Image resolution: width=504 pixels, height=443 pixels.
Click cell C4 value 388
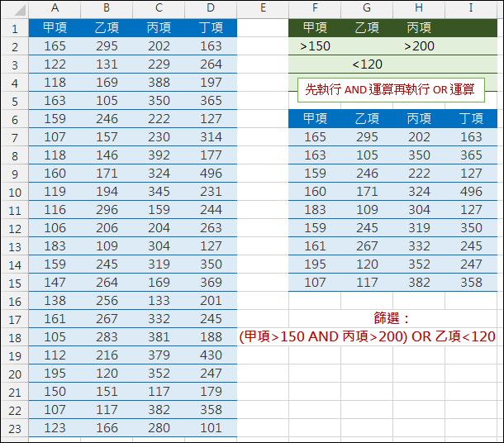click(x=159, y=83)
